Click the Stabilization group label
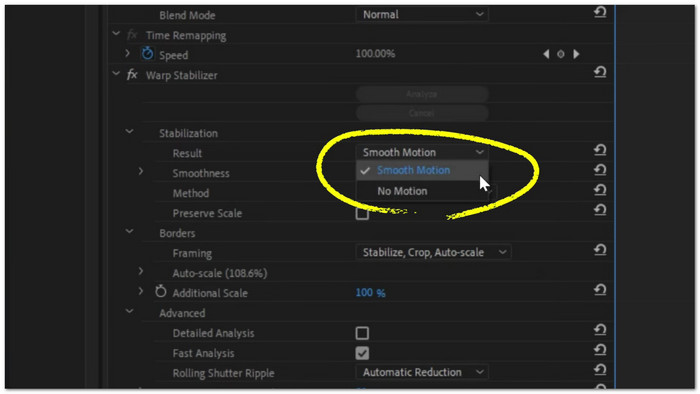The height and width of the screenshot is (394, 700). (188, 133)
